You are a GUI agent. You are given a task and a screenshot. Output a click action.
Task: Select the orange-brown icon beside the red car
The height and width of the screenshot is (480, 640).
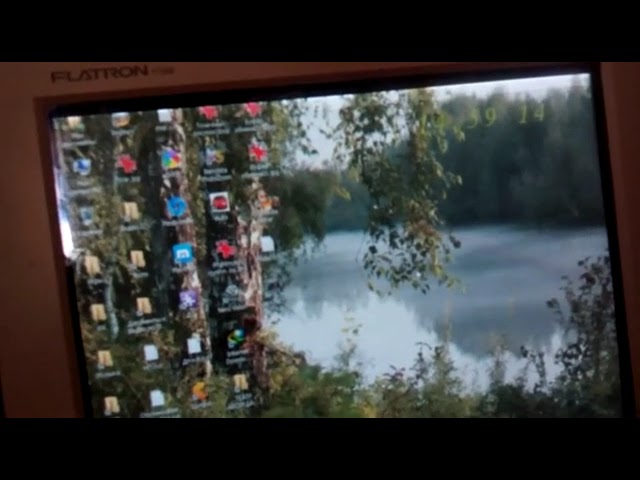pos(264,201)
